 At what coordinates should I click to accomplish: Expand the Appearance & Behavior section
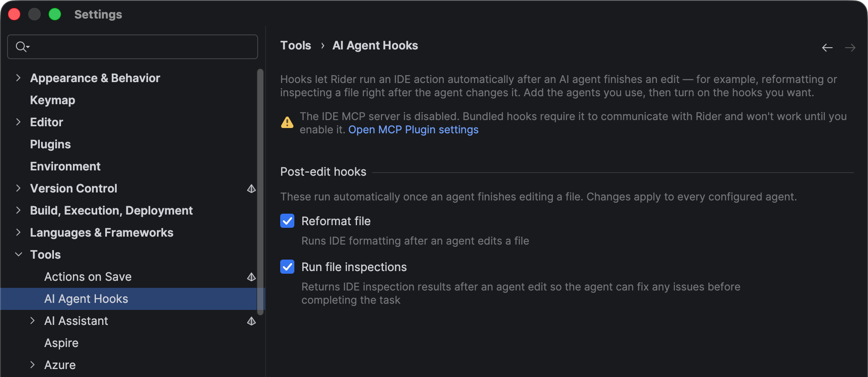(18, 78)
